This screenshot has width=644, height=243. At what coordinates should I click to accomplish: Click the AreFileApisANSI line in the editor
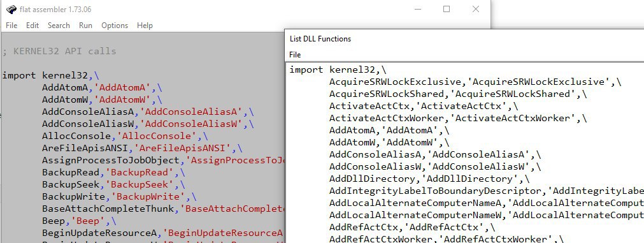(x=142, y=149)
